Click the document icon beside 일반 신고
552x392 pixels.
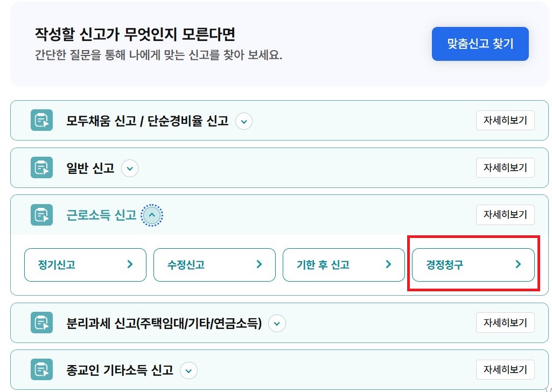click(41, 167)
